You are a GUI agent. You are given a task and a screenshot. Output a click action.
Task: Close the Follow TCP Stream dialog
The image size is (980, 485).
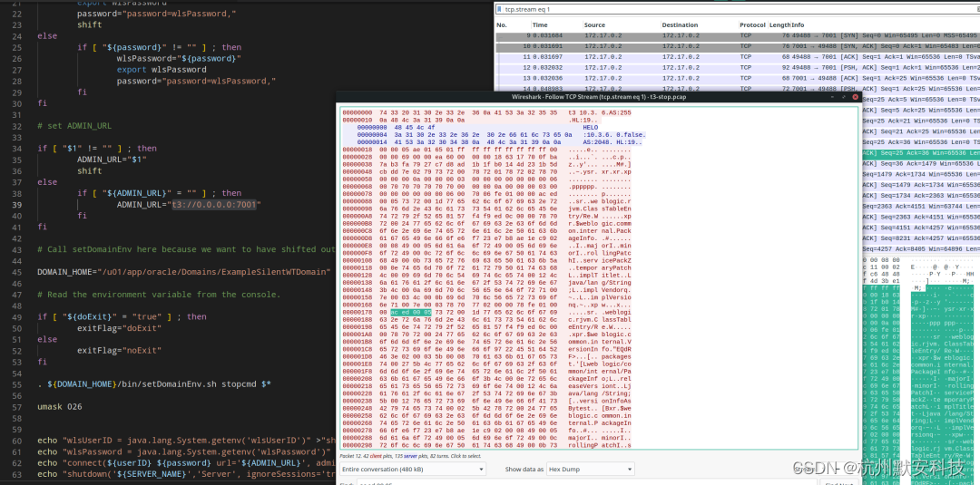tap(856, 97)
